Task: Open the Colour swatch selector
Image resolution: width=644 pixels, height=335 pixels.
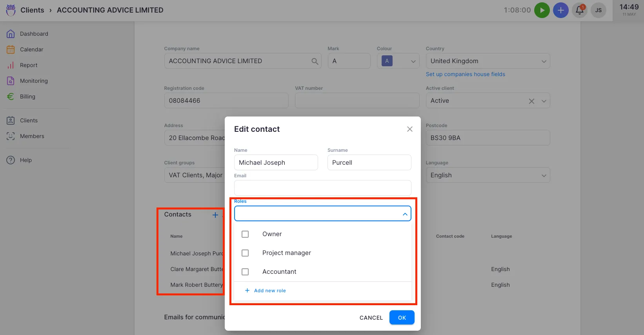Action: 398,61
